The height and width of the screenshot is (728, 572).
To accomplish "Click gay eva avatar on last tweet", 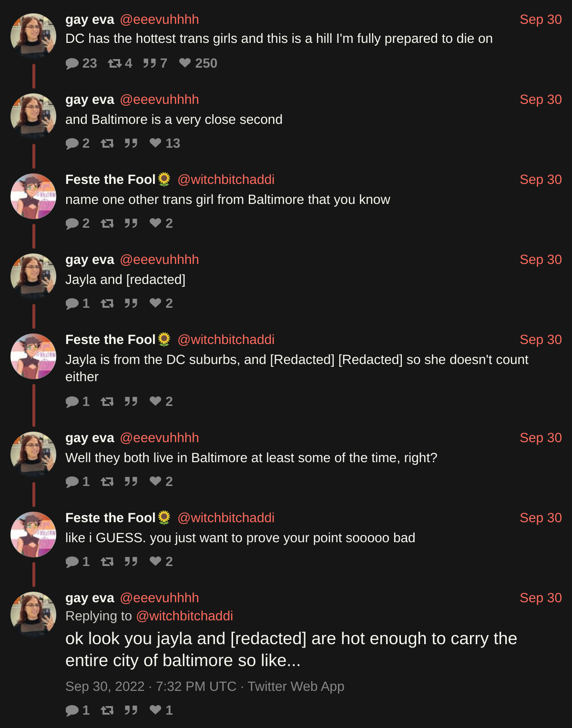I will (33, 615).
